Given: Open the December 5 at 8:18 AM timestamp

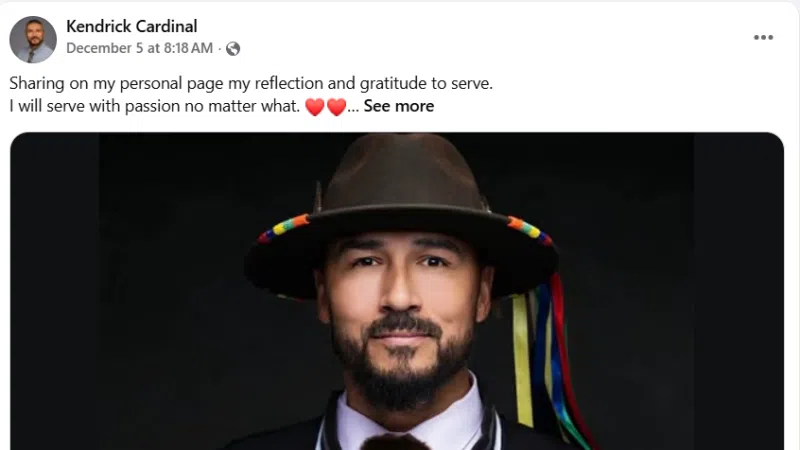Looking at the screenshot, I should 139,48.
